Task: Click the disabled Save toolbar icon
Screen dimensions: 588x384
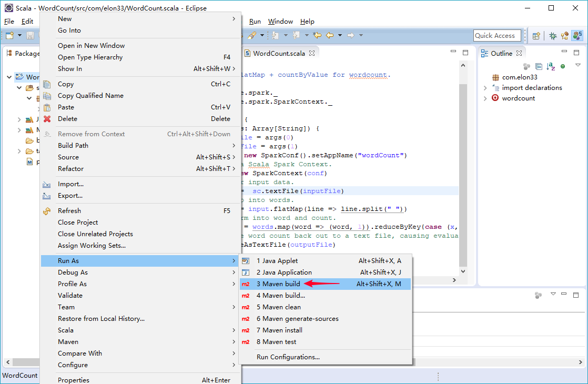Action: [x=31, y=35]
